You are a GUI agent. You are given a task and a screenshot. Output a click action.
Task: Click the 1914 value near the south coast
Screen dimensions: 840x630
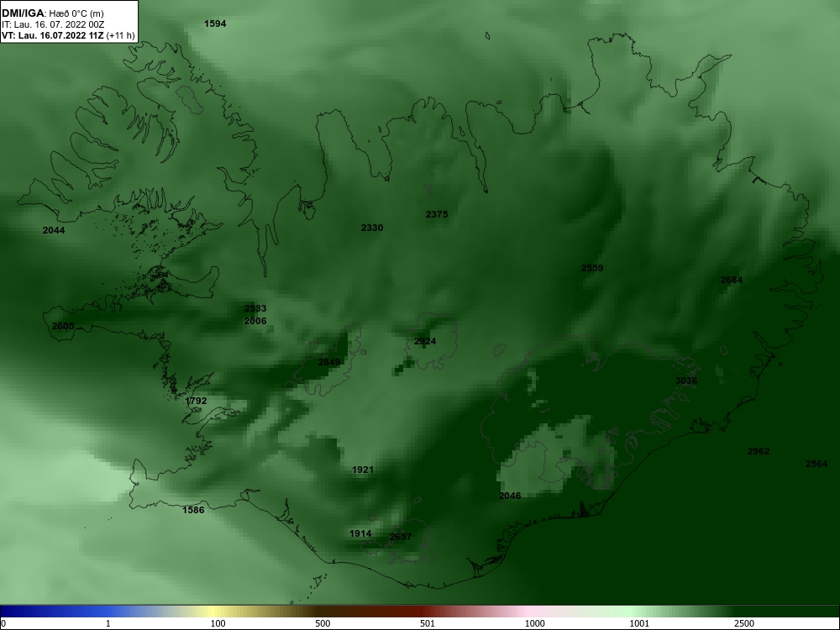pos(360,533)
